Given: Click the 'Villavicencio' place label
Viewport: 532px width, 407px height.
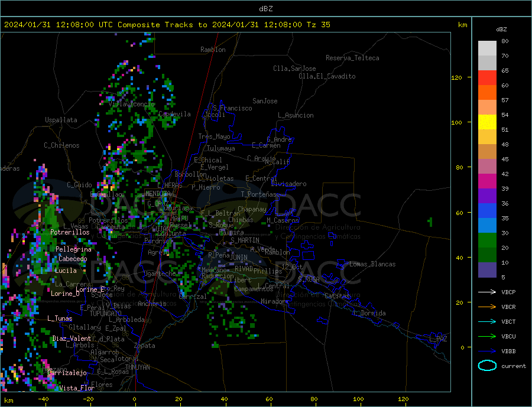Looking at the screenshot, I should click(x=132, y=104).
